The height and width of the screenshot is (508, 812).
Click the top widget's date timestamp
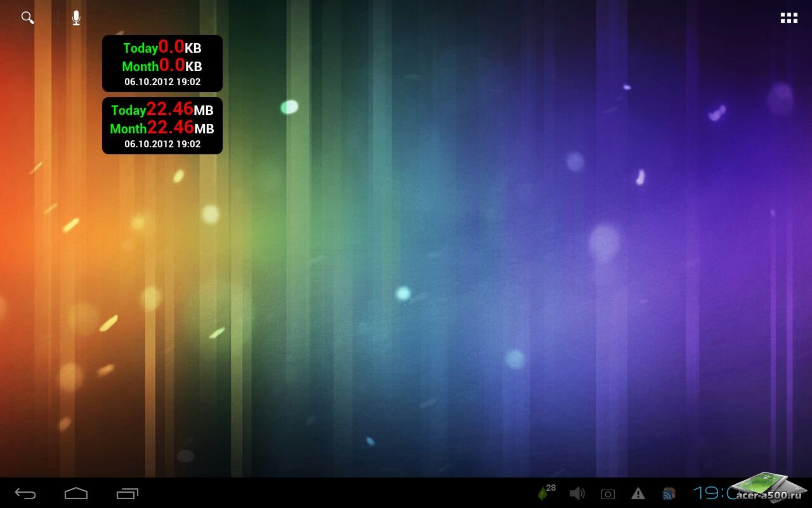pyautogui.click(x=162, y=82)
